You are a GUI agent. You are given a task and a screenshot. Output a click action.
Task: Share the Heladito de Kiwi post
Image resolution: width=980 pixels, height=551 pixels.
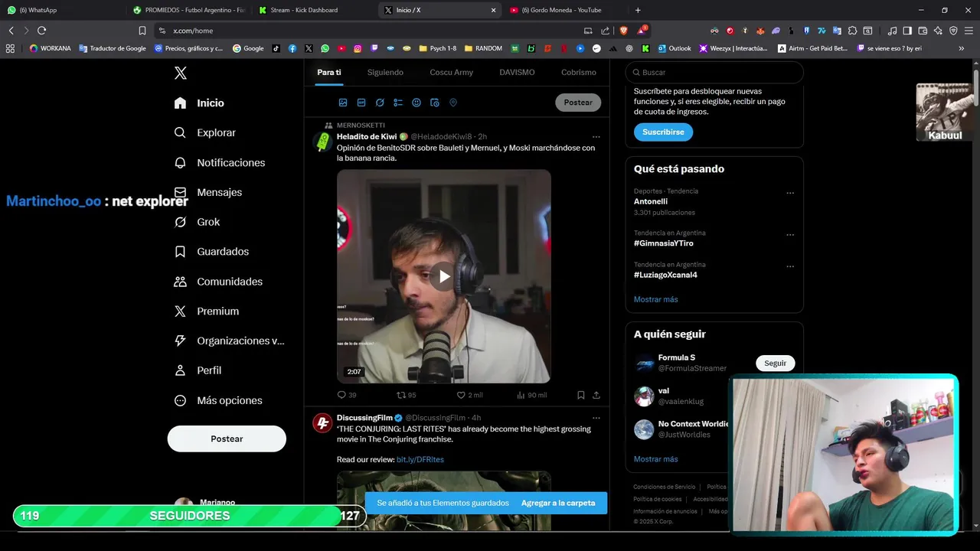point(596,395)
